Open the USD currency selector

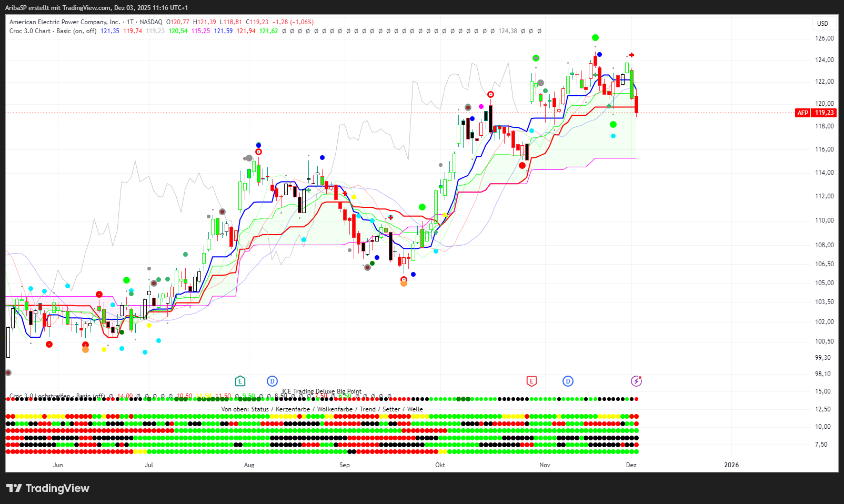pos(822,23)
